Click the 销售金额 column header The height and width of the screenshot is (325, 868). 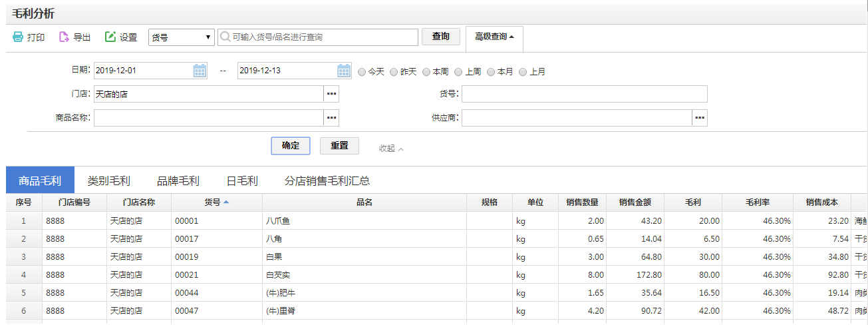(x=635, y=202)
